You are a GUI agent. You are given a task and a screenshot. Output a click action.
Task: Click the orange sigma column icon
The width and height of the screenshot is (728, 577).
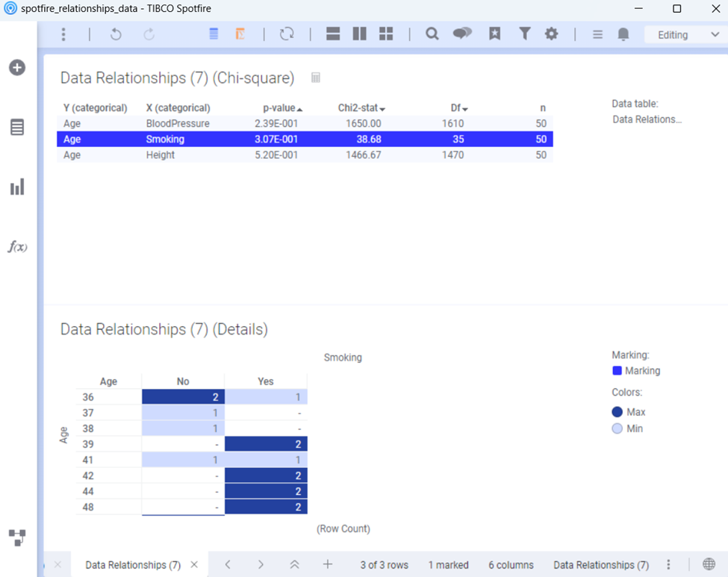pos(240,34)
